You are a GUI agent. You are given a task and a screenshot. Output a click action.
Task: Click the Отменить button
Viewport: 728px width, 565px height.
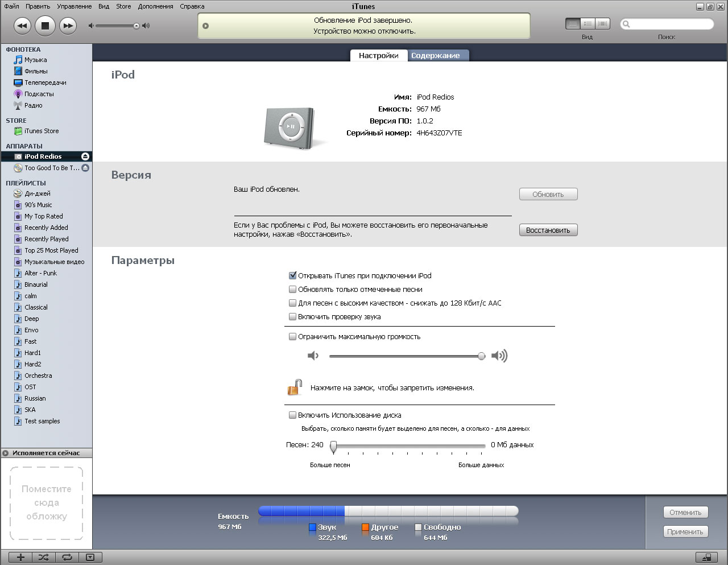tap(686, 512)
